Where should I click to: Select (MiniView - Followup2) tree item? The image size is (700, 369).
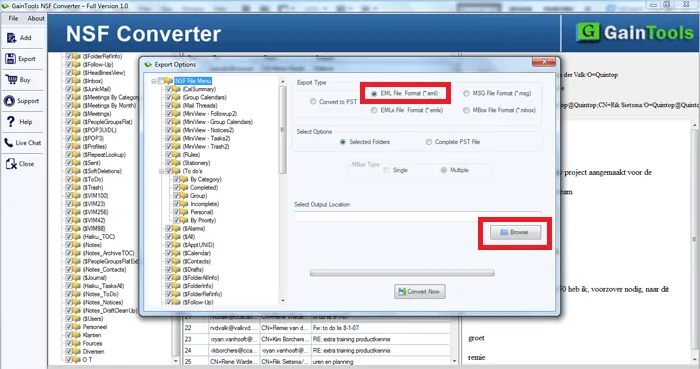(x=210, y=114)
